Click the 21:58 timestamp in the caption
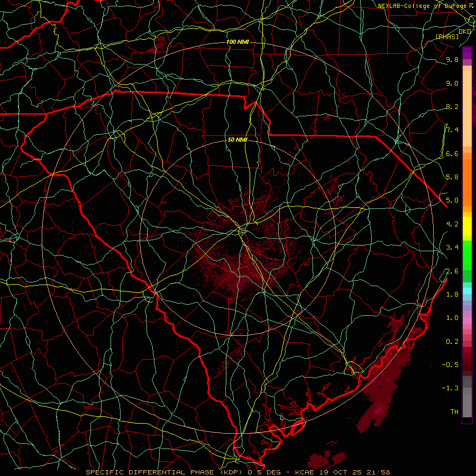The image size is (476, 476). point(379,472)
